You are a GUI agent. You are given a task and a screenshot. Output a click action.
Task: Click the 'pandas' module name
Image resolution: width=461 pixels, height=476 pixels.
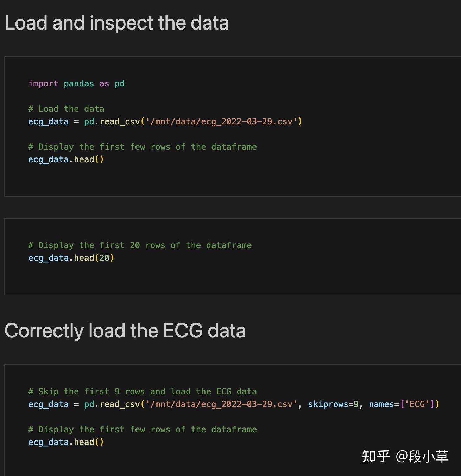point(79,84)
